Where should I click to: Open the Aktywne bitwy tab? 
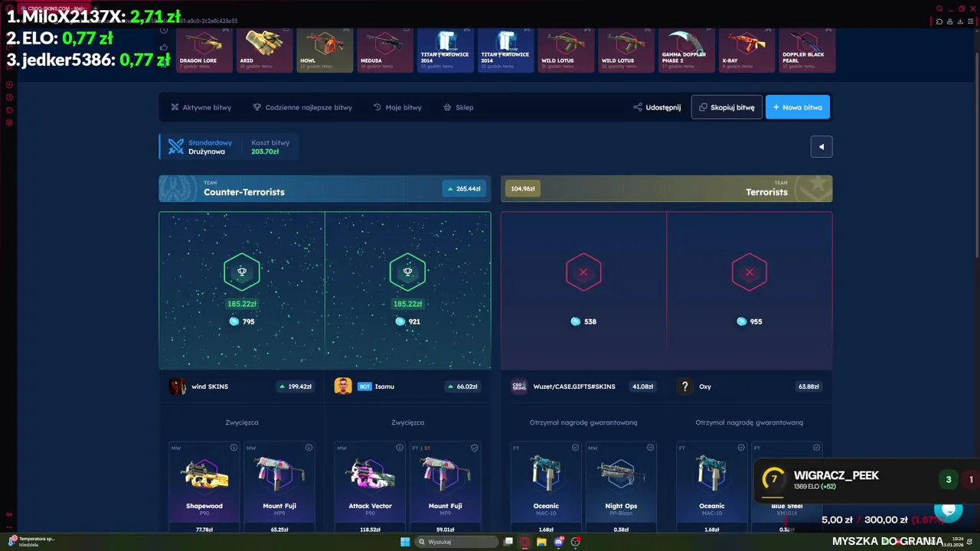click(x=201, y=107)
